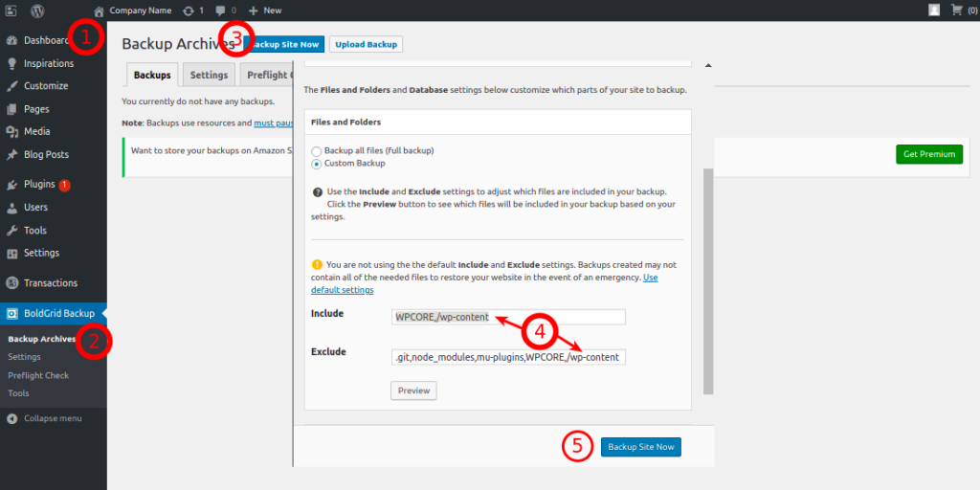The width and height of the screenshot is (980, 490).
Task: Switch to the Settings tab
Action: pos(209,75)
